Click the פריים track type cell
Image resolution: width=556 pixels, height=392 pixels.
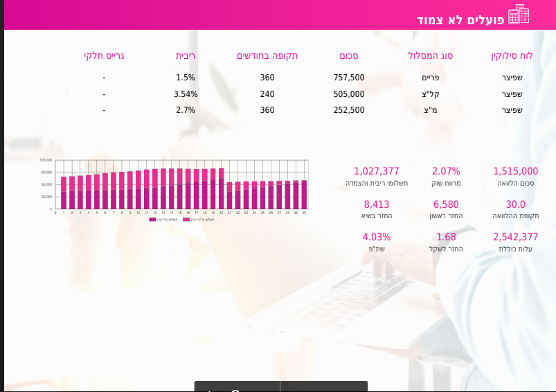[430, 78]
